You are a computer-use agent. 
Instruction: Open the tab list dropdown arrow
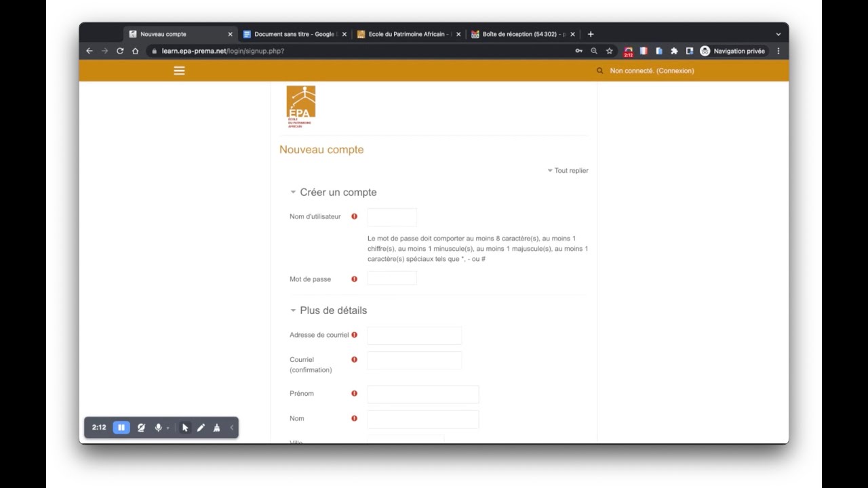tap(778, 34)
